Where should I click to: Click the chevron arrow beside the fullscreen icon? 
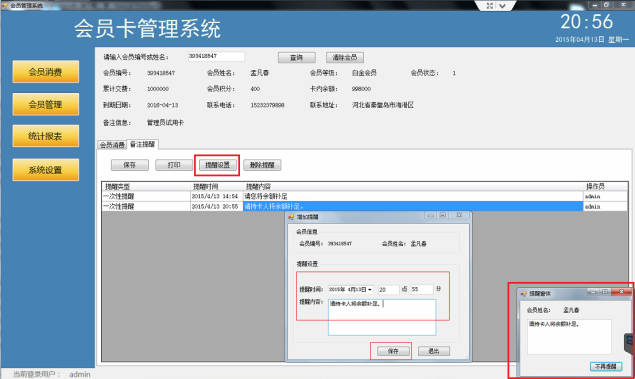[x=502, y=6]
